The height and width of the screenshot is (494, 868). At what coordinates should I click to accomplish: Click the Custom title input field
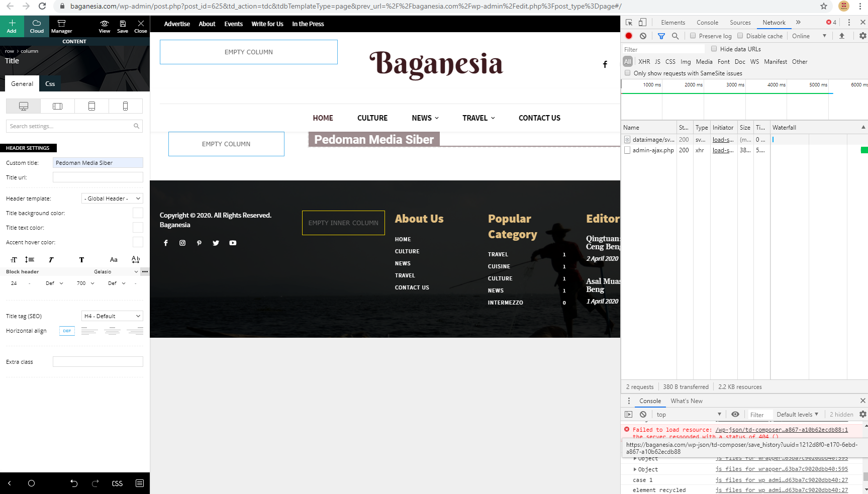tap(98, 163)
